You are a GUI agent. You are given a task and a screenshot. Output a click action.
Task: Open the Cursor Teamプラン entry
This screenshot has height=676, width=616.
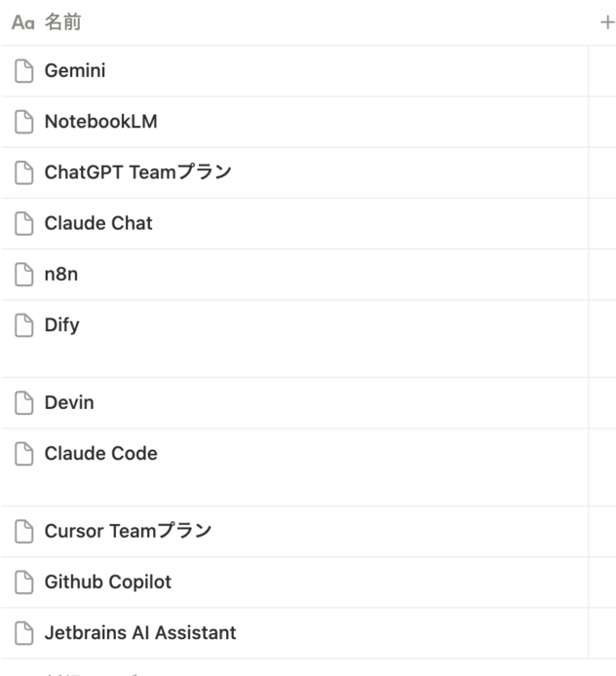coord(128,531)
